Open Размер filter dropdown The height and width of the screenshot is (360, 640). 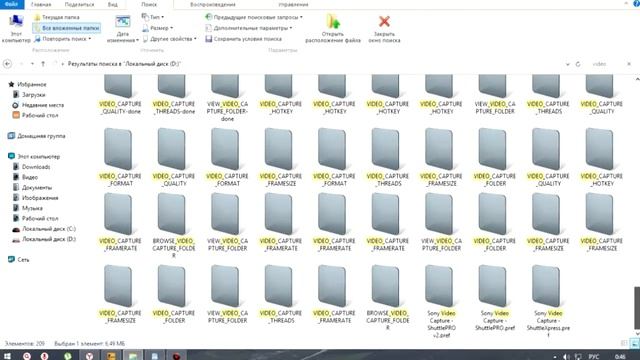[157, 28]
